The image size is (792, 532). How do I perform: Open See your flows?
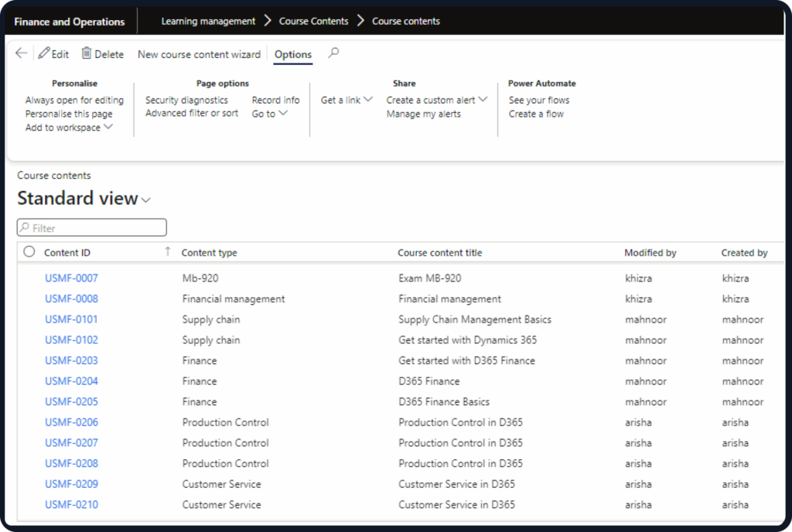pos(539,100)
